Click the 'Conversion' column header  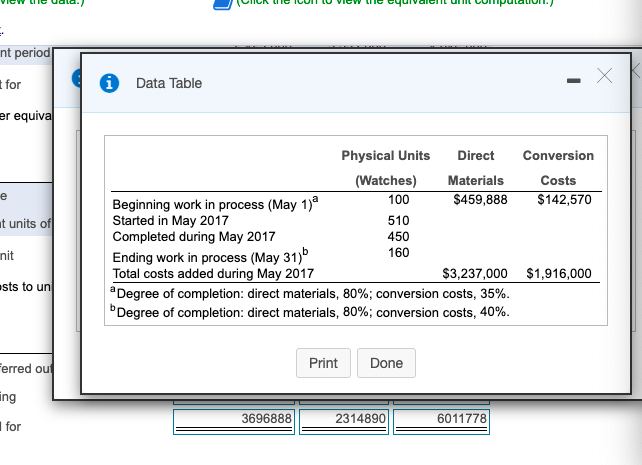[x=558, y=156]
